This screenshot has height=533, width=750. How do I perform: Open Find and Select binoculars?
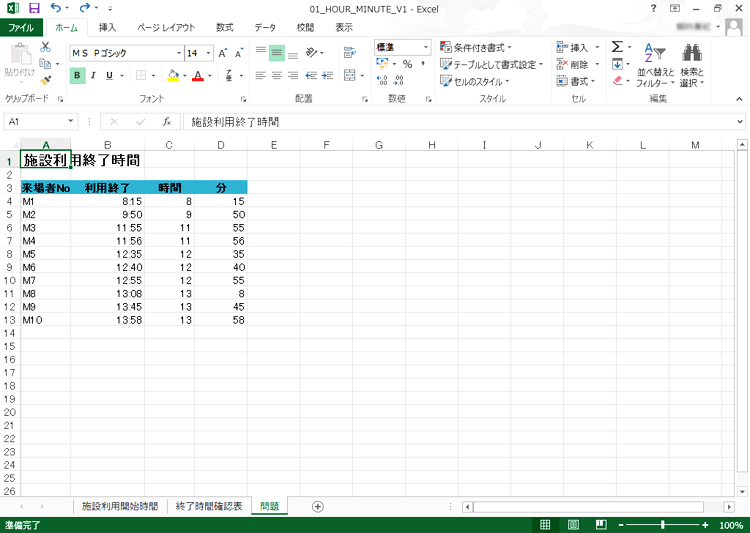pos(692,65)
